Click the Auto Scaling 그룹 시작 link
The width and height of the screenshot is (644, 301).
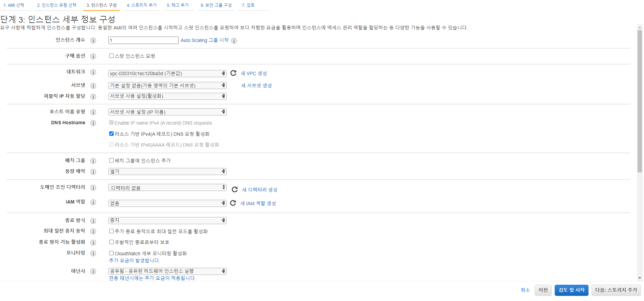point(205,40)
